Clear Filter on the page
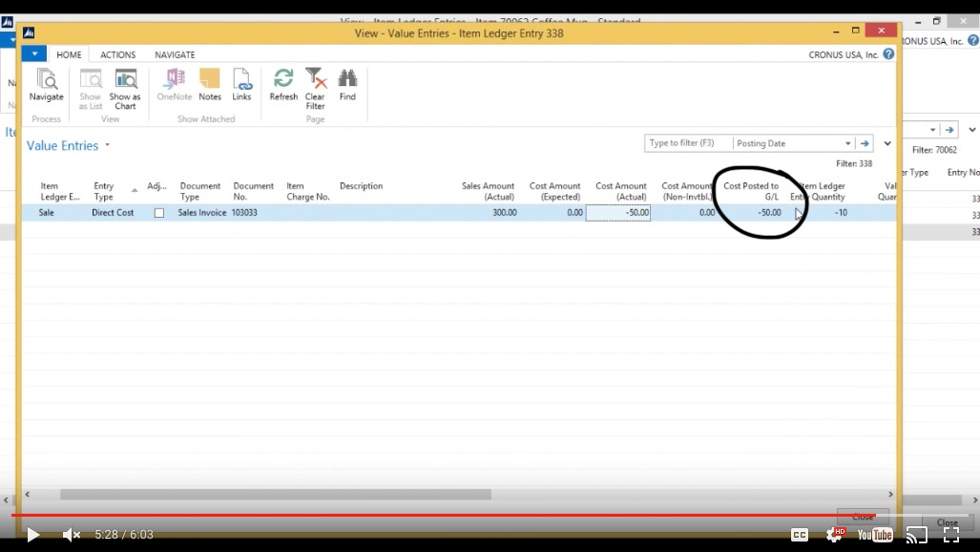 (315, 89)
